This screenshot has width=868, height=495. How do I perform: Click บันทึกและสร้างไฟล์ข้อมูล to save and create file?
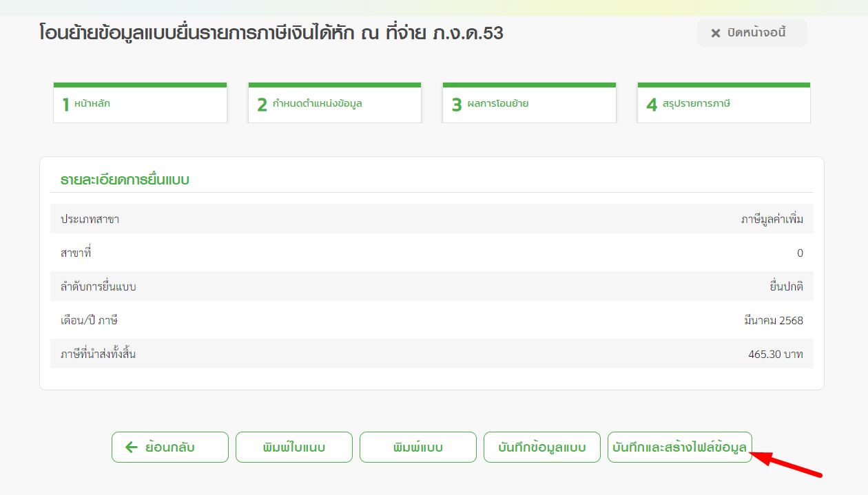pos(679,447)
